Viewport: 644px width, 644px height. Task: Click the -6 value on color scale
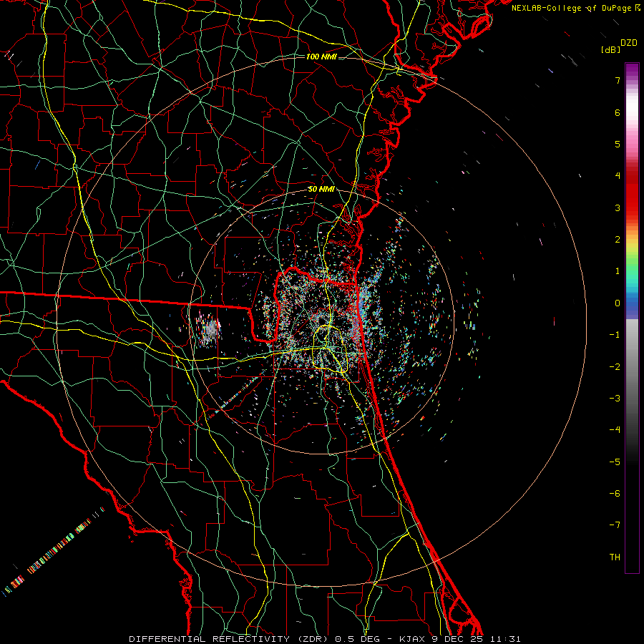coord(615,494)
